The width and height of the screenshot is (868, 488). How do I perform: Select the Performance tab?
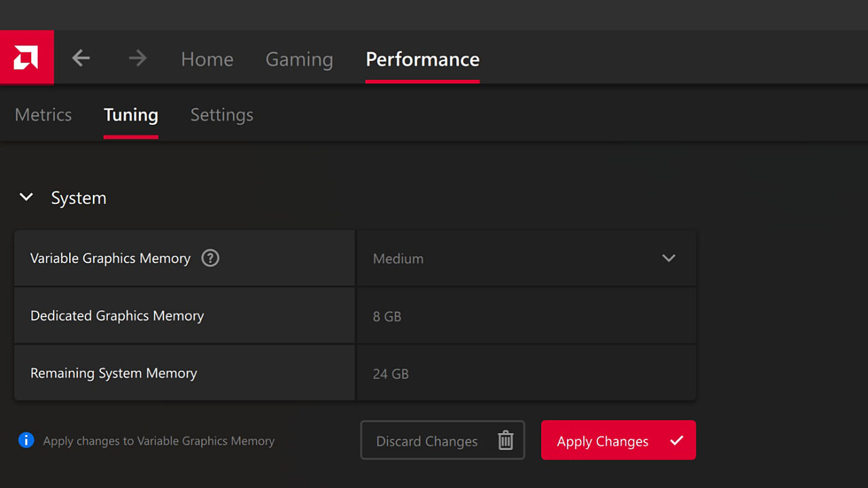point(422,59)
